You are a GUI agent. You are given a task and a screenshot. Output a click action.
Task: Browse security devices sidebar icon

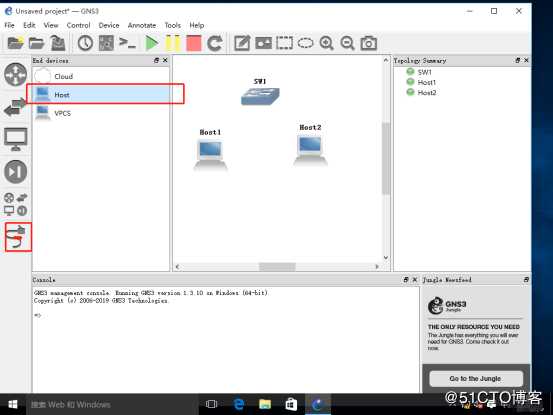click(x=15, y=172)
